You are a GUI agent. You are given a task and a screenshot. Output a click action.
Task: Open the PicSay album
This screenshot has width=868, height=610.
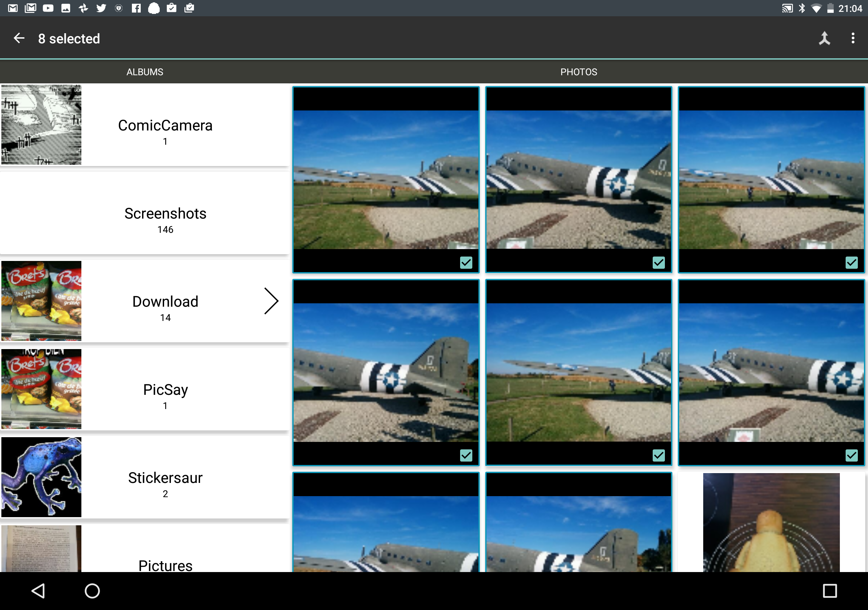click(145, 389)
